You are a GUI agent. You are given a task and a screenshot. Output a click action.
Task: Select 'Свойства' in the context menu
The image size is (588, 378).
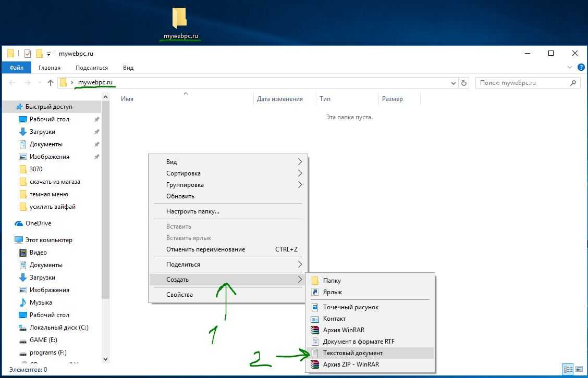(179, 295)
